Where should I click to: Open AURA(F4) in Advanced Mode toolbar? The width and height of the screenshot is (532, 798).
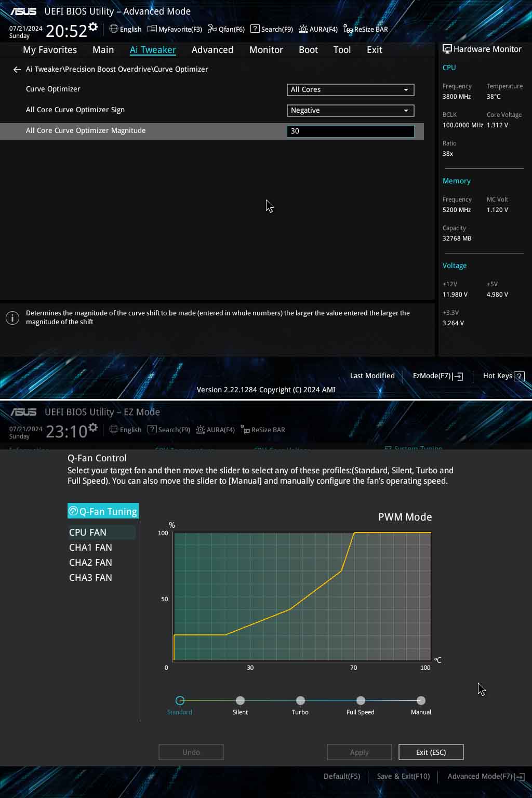(318, 29)
